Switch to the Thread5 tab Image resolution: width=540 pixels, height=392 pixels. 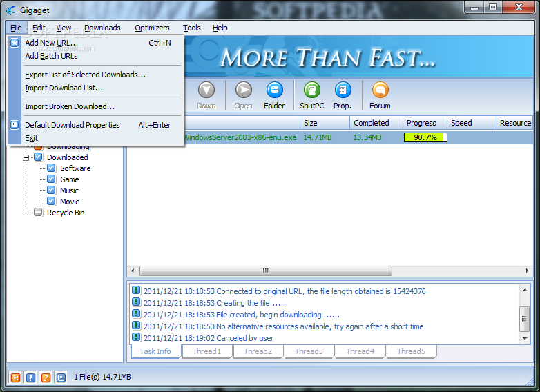pyautogui.click(x=411, y=351)
